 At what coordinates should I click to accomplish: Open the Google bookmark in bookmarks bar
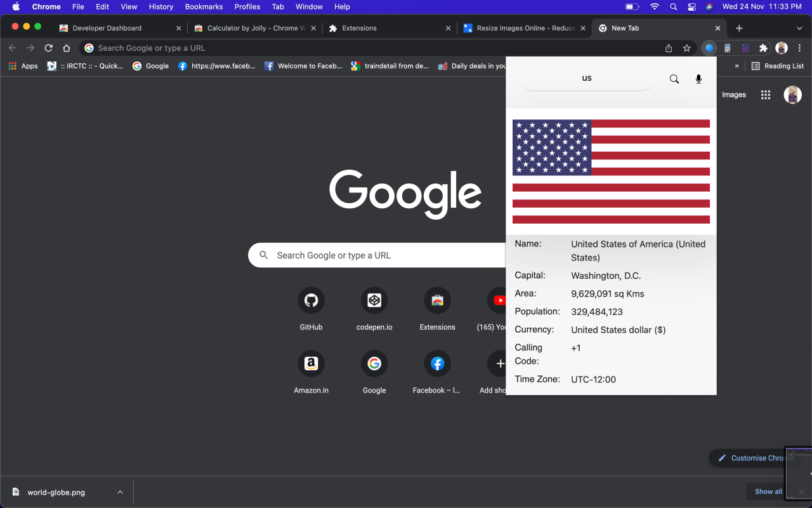click(150, 66)
